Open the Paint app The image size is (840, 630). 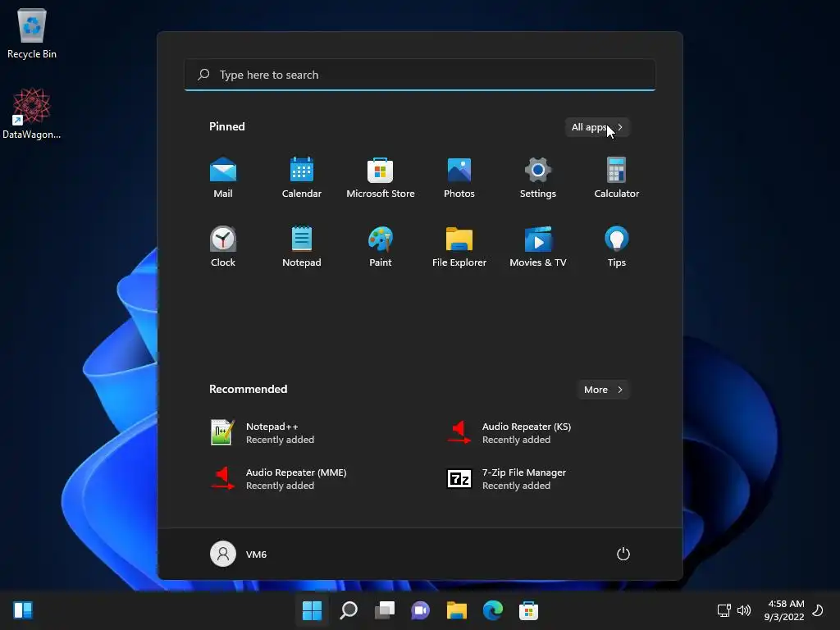[381, 246]
